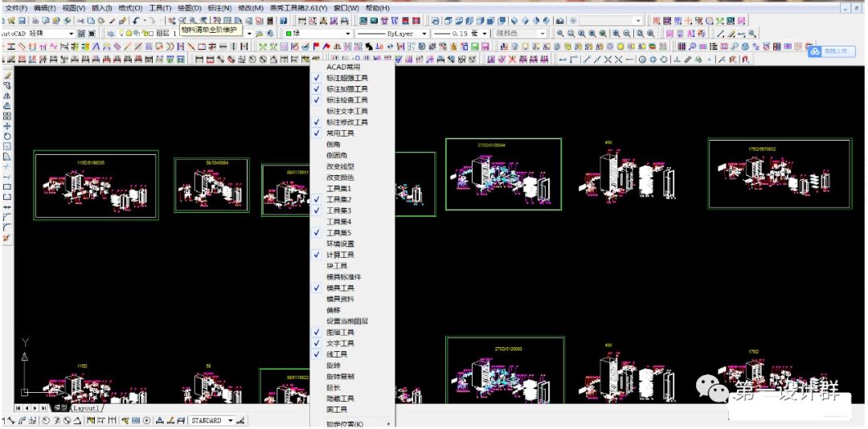Screen dimensions: 868x429
Task: Open the empty dropdown beside the camera icon
Action: pyautogui.click(x=638, y=20)
